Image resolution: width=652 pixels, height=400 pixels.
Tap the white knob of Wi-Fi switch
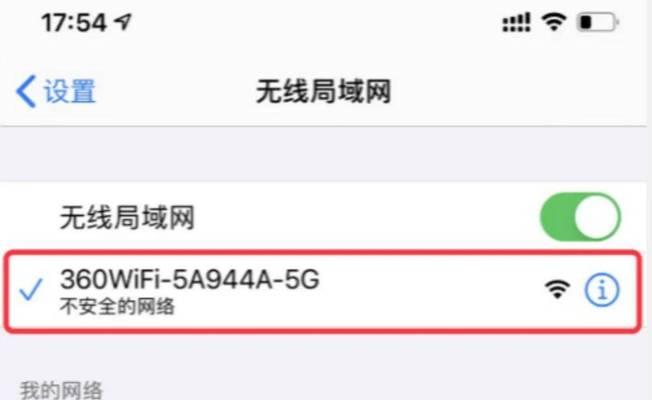point(597,217)
